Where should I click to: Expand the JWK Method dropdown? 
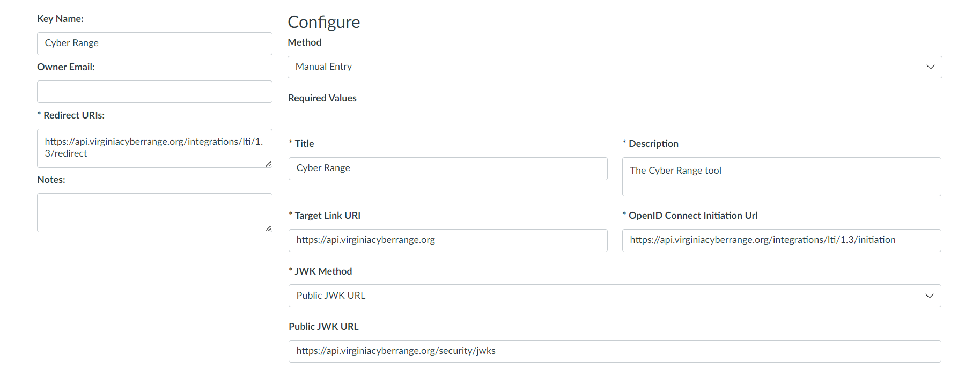(614, 296)
